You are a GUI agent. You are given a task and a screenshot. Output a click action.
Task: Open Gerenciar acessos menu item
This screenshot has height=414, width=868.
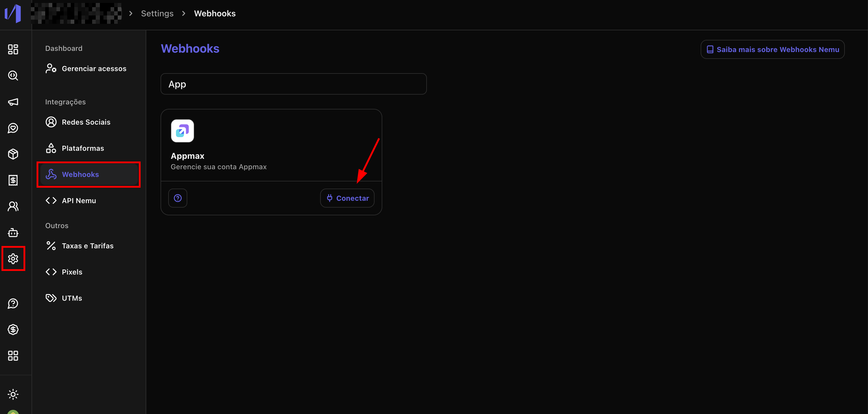(x=94, y=68)
